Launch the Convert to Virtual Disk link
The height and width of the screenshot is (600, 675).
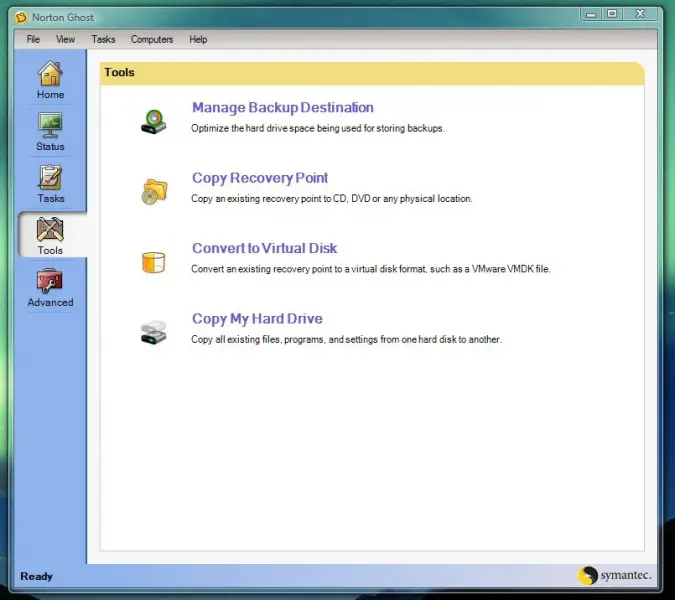[264, 248]
